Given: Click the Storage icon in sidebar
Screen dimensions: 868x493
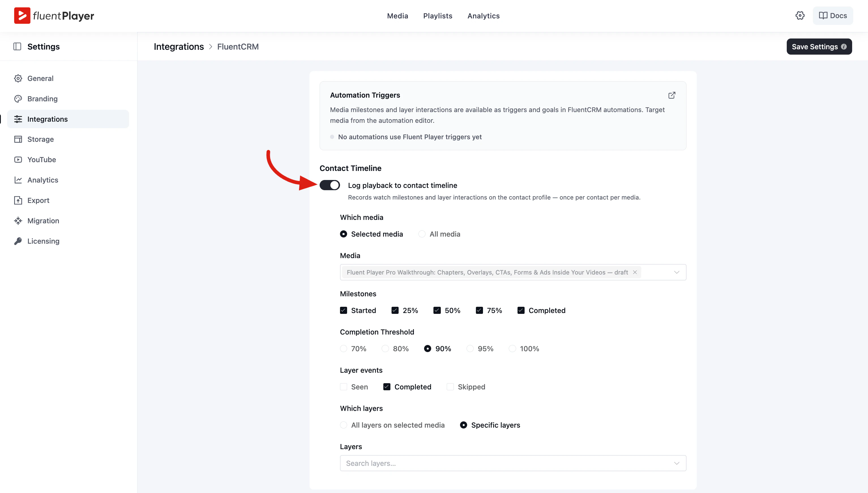Looking at the screenshot, I should click(x=18, y=139).
